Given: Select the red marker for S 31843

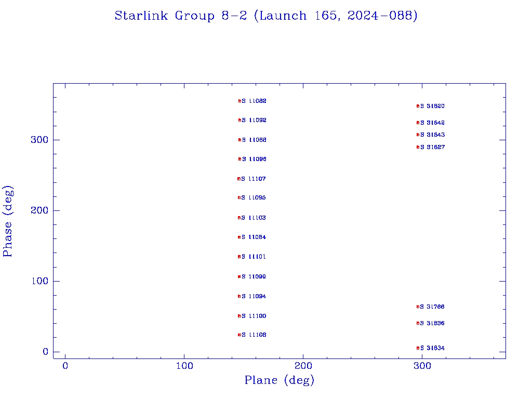Looking at the screenshot, I should point(418,135).
